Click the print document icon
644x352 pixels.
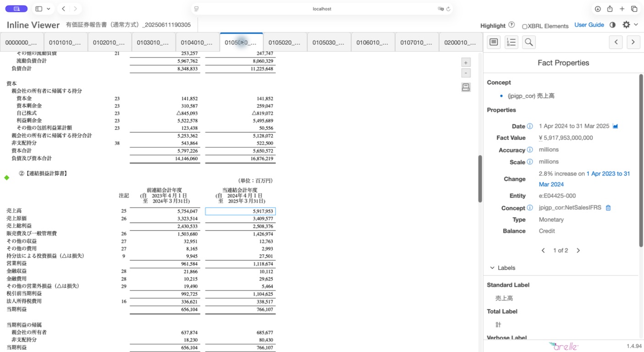466,87
